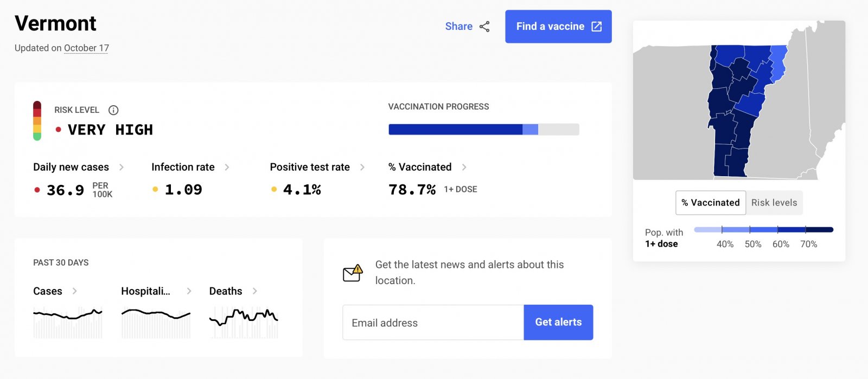Expand Infection rate details chevron
Viewport: 868px width, 379px height.
pyautogui.click(x=227, y=167)
